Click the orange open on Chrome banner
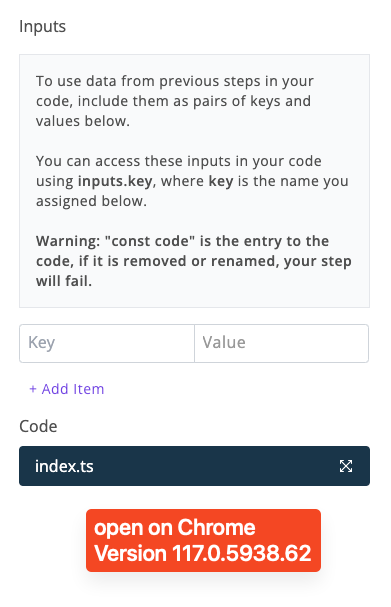The height and width of the screenshot is (607, 391). [203, 540]
